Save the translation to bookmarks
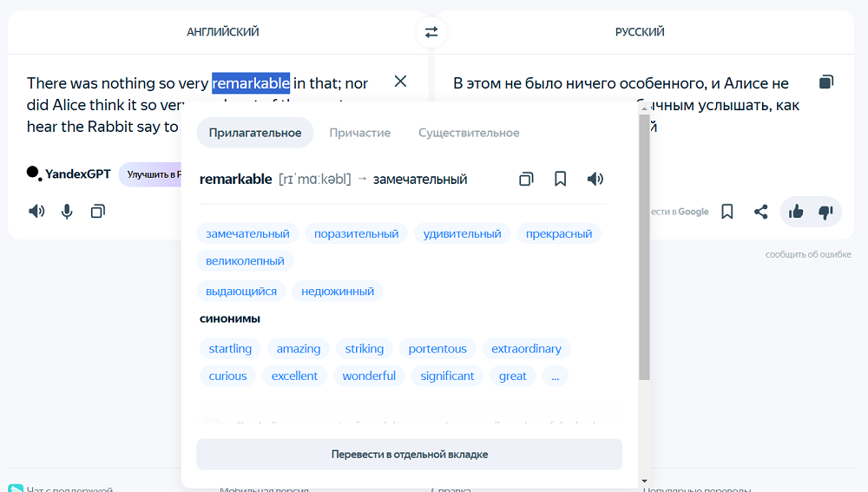This screenshot has width=868, height=492. 727,212
